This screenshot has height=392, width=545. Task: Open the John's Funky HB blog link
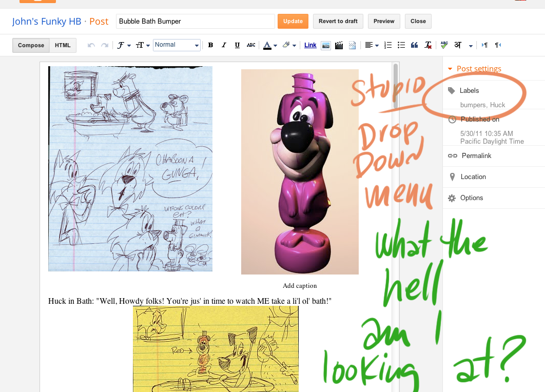[47, 21]
